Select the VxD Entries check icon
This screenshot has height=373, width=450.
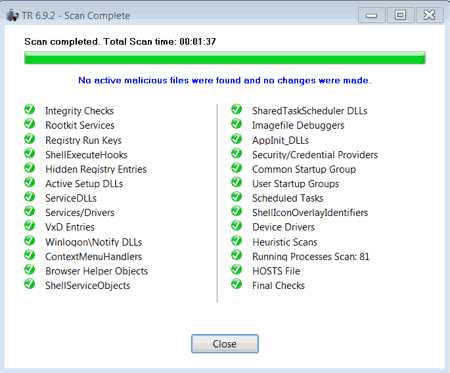tap(30, 226)
